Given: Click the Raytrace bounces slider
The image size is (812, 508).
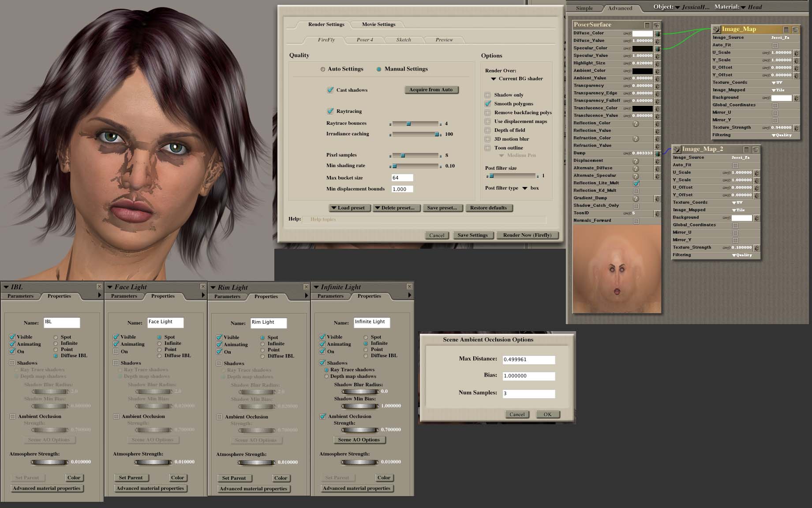Looking at the screenshot, I should (415, 123).
